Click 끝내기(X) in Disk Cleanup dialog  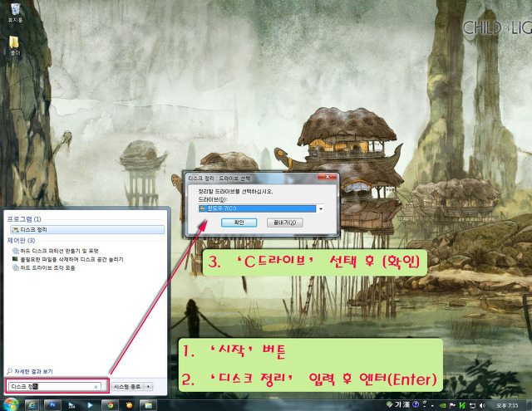point(284,223)
